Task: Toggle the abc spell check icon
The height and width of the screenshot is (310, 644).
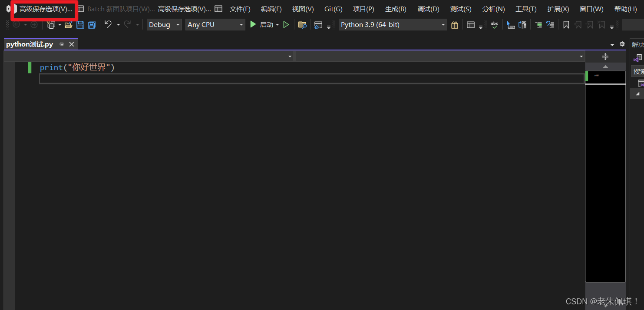Action: pos(495,25)
